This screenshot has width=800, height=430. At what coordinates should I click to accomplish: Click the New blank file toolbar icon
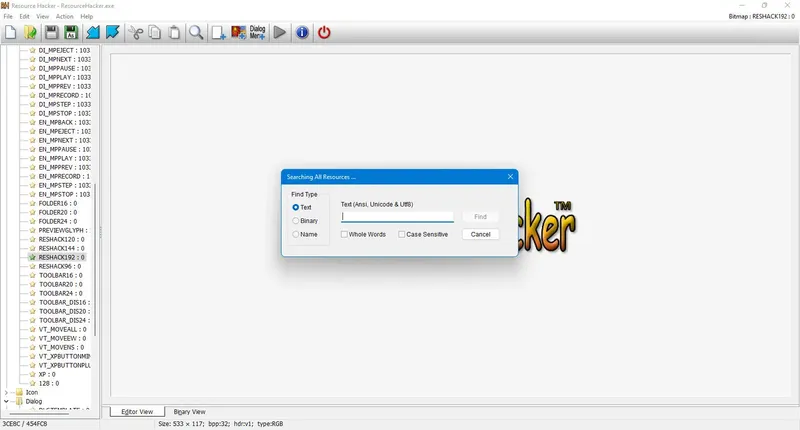click(11, 33)
